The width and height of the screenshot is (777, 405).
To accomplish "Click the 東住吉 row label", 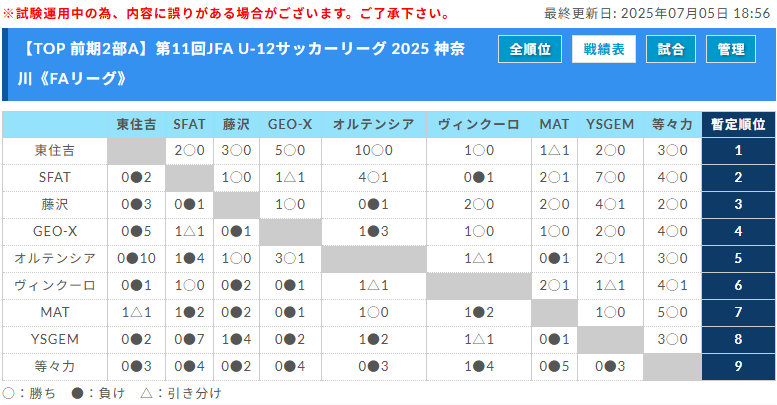I will click(54, 151).
